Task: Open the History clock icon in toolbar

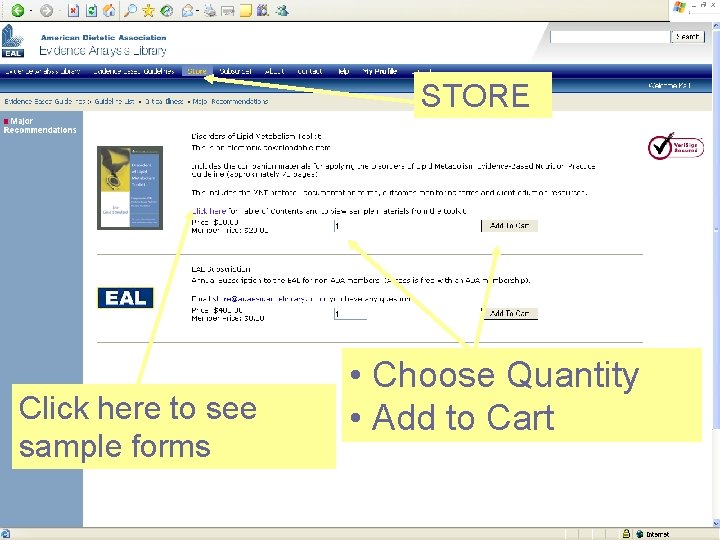Action: (x=167, y=10)
